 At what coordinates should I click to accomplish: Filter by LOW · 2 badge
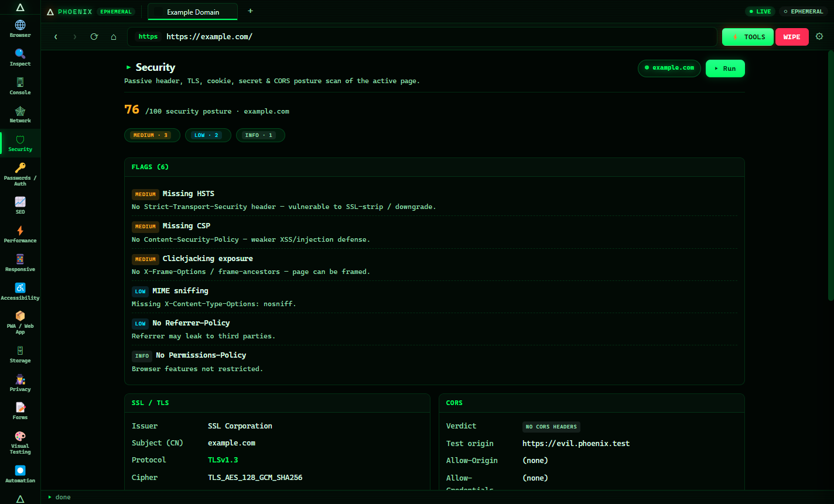(207, 135)
